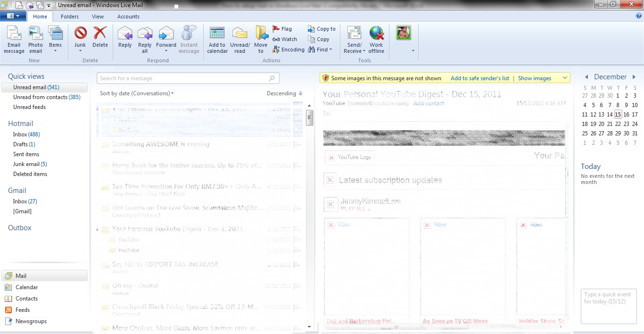Open Deleted items folder

pos(30,174)
